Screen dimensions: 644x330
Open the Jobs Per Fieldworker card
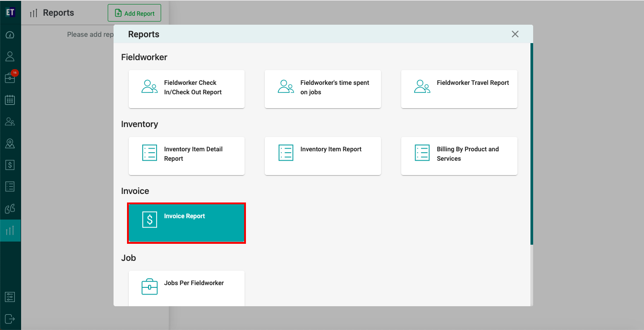pyautogui.click(x=187, y=288)
